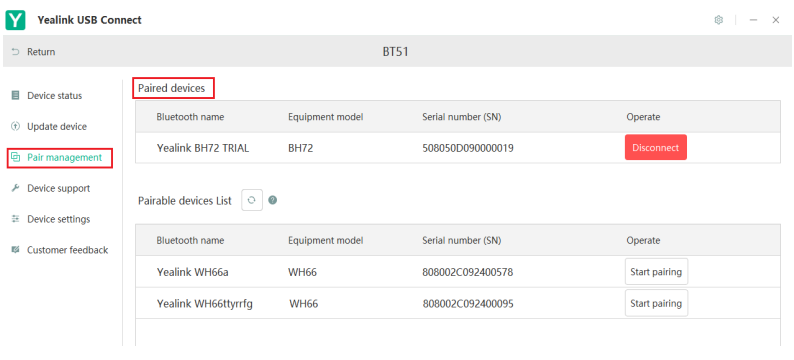The height and width of the screenshot is (360, 794).
Task: Go to Device settings menu item
Action: [59, 219]
